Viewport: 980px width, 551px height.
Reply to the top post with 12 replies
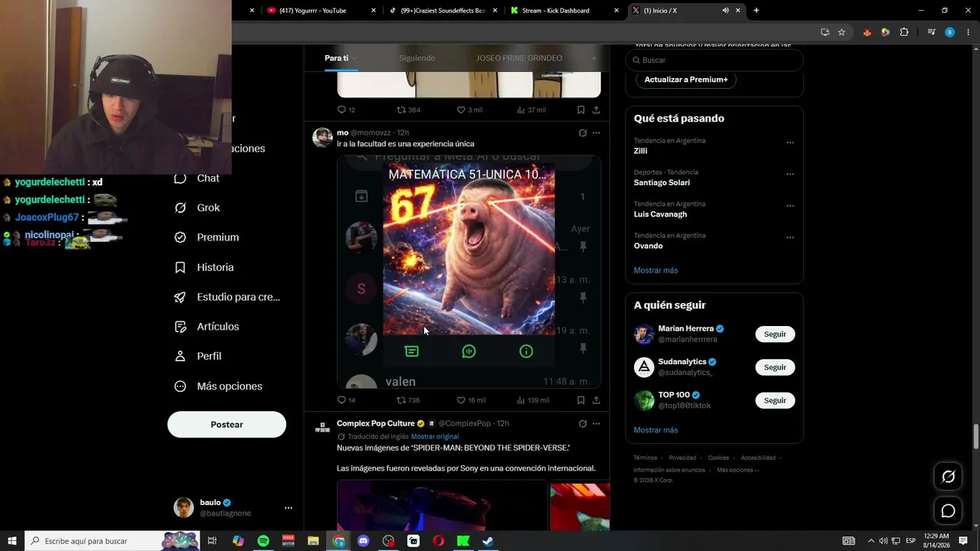342,110
